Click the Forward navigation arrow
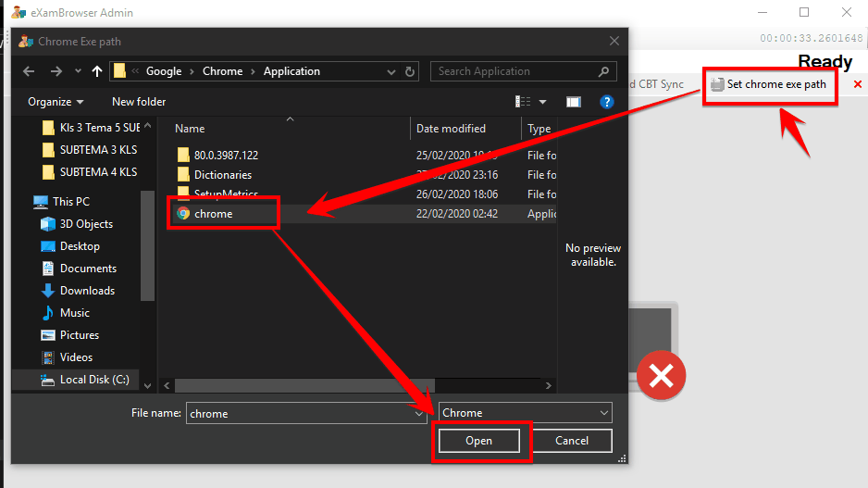The image size is (868, 488). click(x=56, y=71)
